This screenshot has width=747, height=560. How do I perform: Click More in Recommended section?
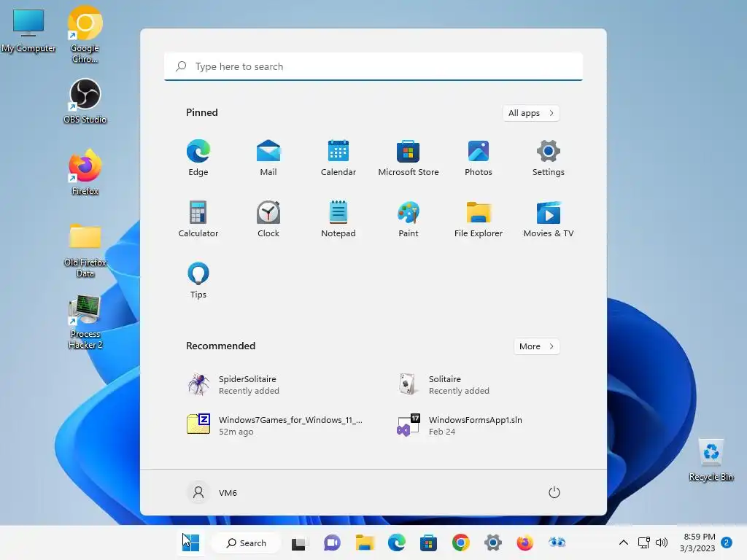pos(536,346)
